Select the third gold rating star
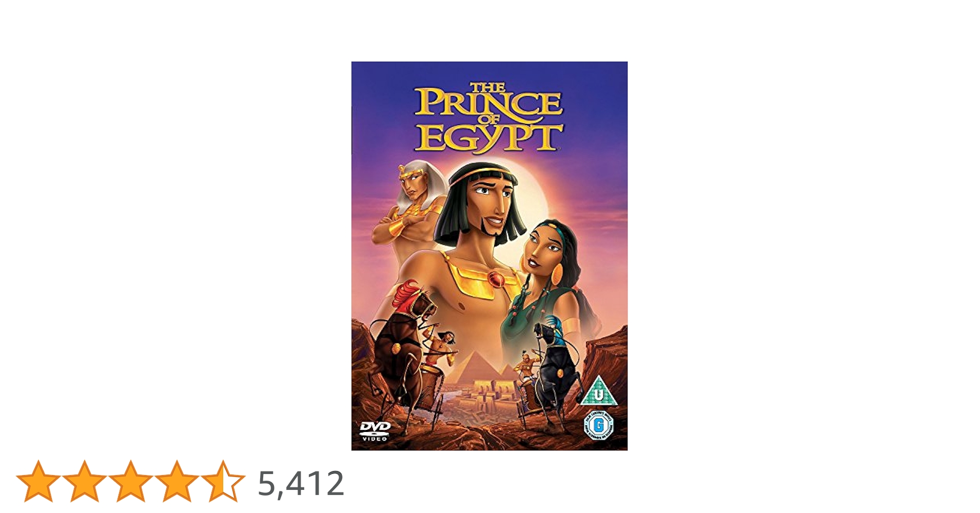 (x=130, y=481)
